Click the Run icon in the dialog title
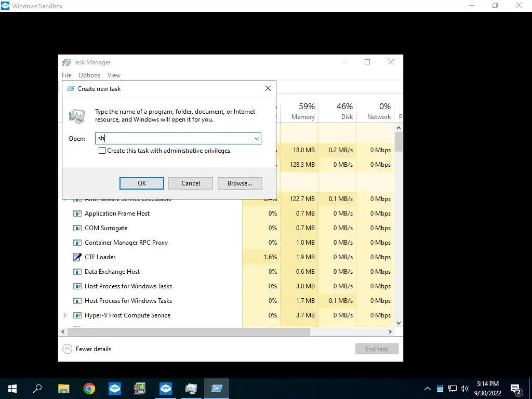Screen dimensions: 532x399 tap(71, 88)
